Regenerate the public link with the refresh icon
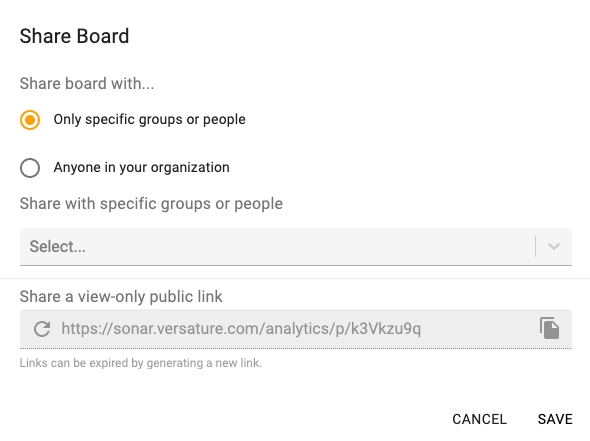This screenshot has width=590, height=441. (42, 328)
